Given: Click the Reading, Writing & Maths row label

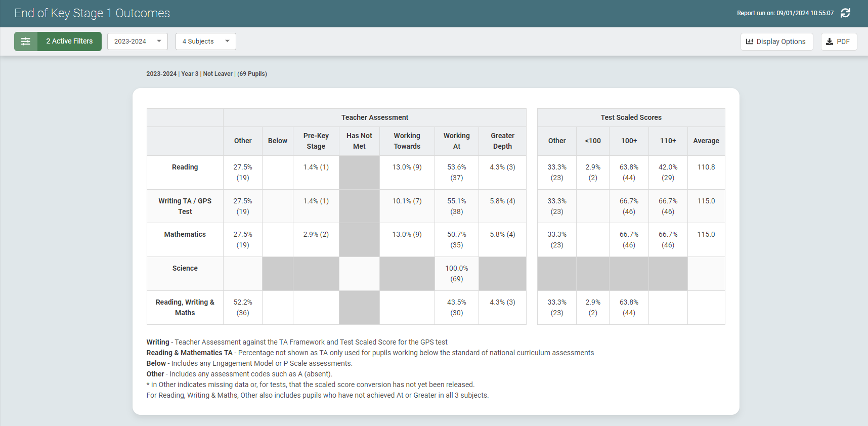Looking at the screenshot, I should click(185, 307).
